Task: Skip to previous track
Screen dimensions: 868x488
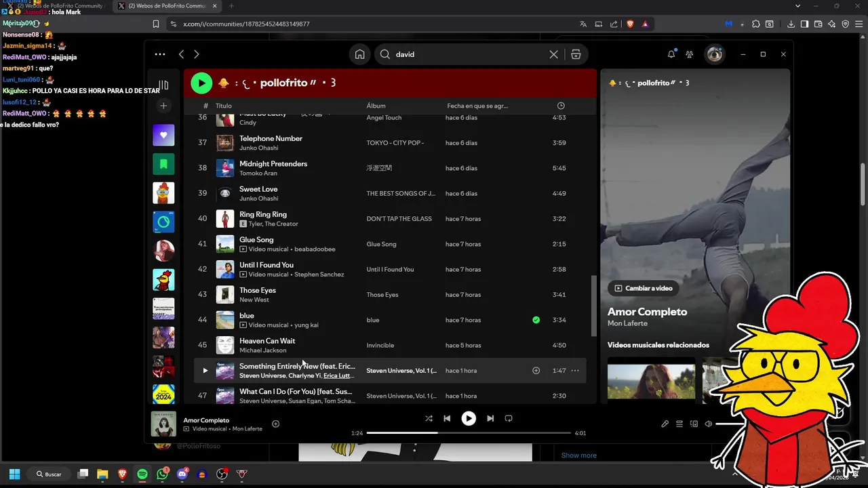Action: [x=447, y=418]
